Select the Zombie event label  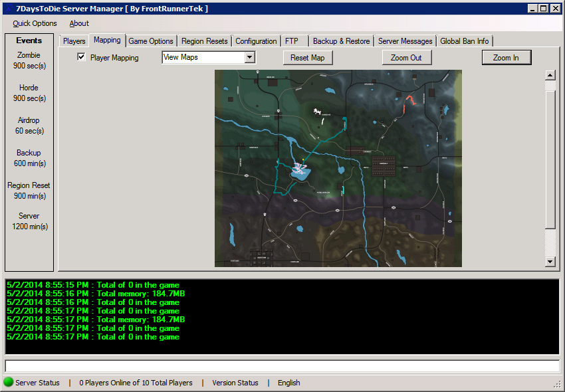[29, 55]
